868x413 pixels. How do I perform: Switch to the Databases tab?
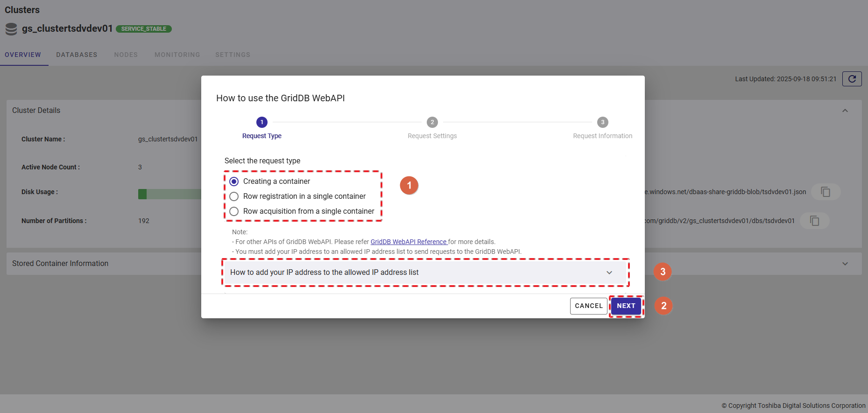(x=77, y=55)
